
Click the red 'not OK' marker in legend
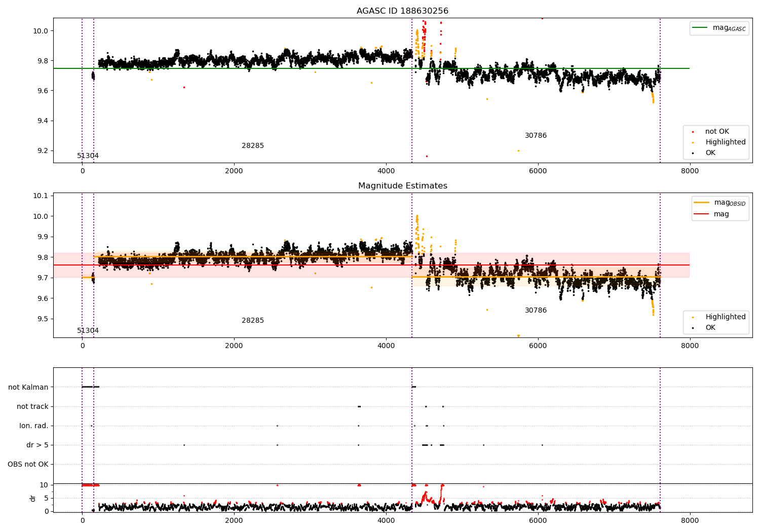(x=693, y=132)
